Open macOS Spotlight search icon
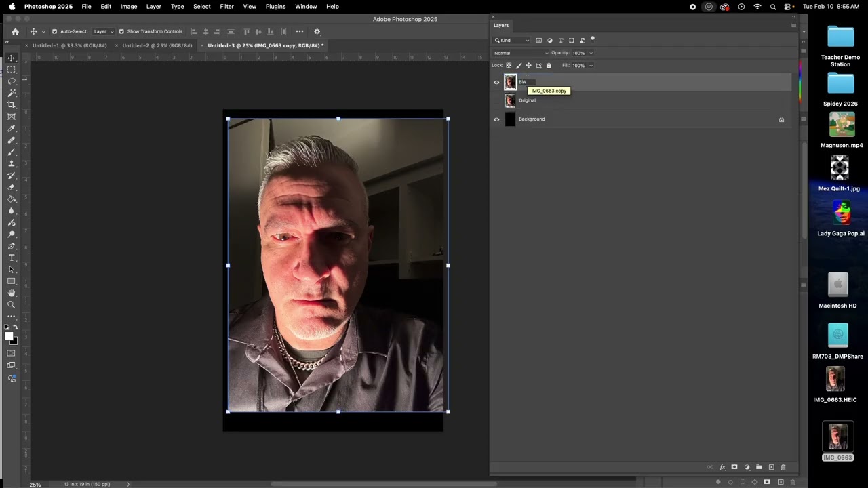This screenshot has height=488, width=868. (x=773, y=7)
